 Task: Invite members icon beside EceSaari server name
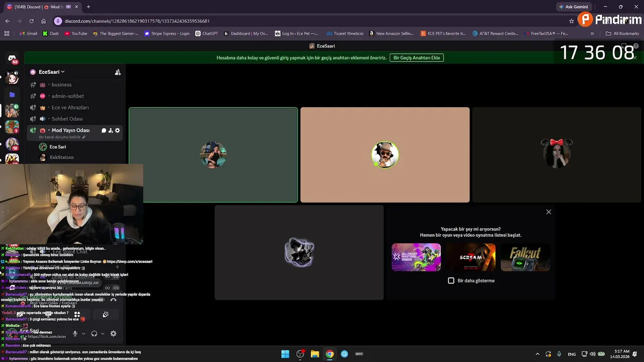click(x=118, y=72)
